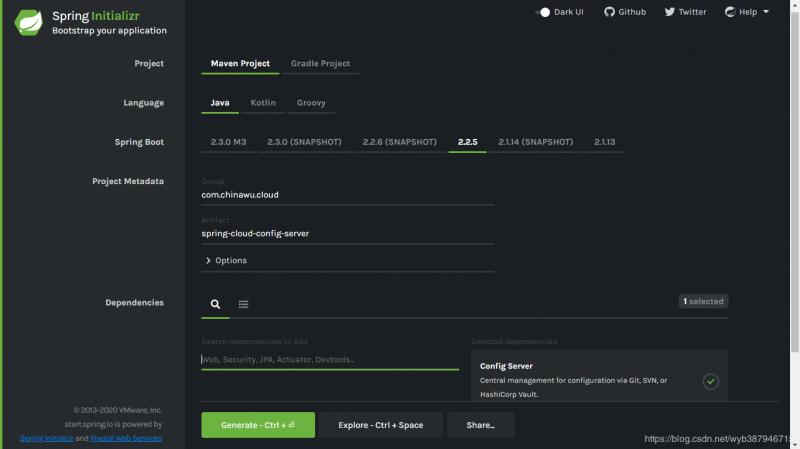Select Spring Boot 2.2.5 version
The image size is (800, 449).
click(x=467, y=142)
